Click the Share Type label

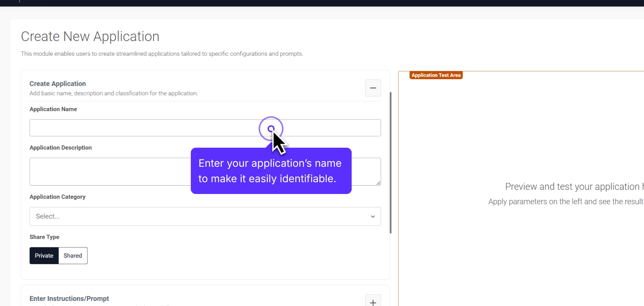click(x=44, y=237)
